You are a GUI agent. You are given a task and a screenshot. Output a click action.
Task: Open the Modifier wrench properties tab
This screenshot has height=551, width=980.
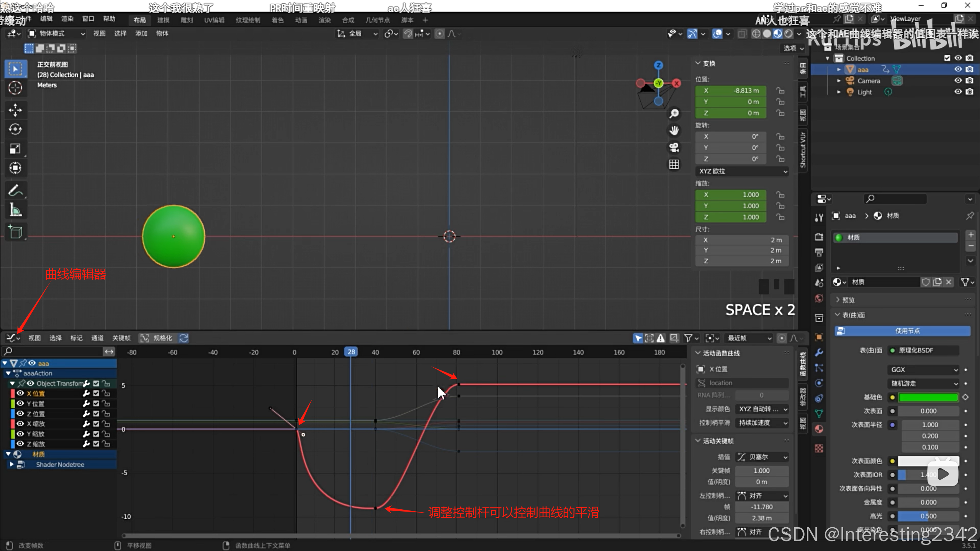(x=819, y=352)
